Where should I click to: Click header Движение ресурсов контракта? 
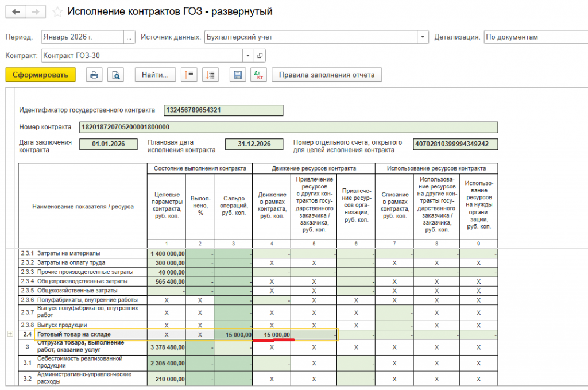314,169
